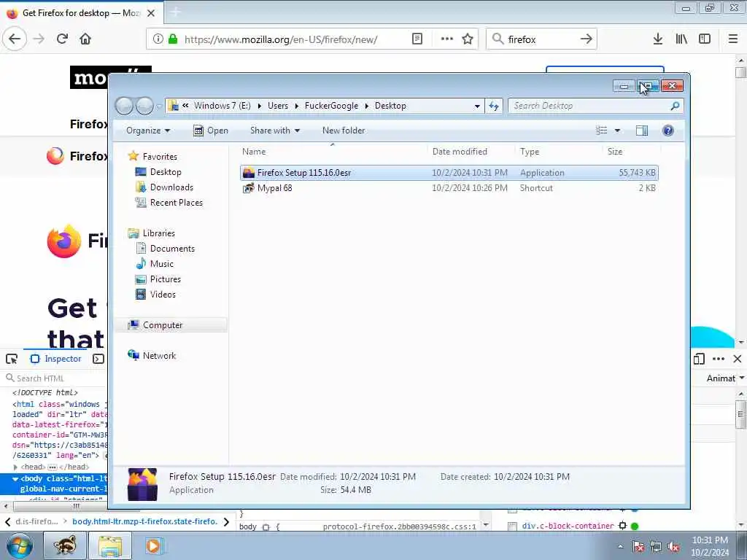Show the Explorer preview pane

pyautogui.click(x=642, y=131)
